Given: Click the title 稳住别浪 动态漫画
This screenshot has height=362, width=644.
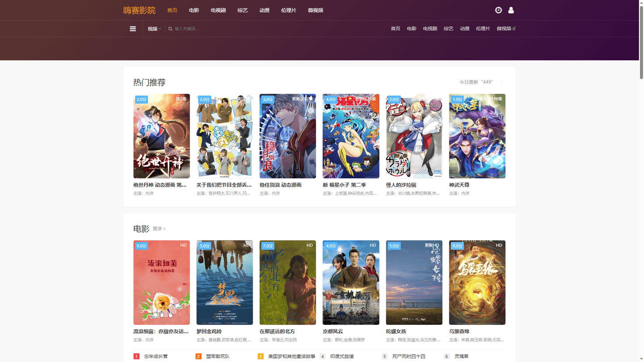Looking at the screenshot, I should pyautogui.click(x=280, y=185).
